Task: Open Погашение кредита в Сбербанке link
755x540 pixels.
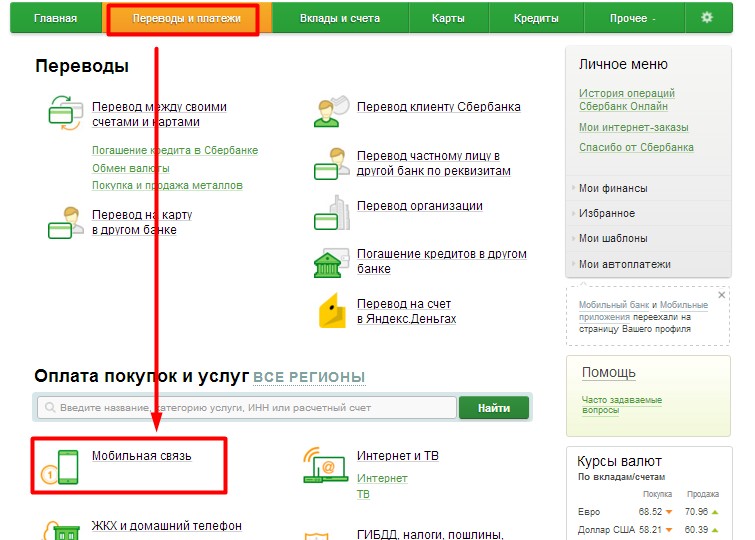Action: [175, 150]
